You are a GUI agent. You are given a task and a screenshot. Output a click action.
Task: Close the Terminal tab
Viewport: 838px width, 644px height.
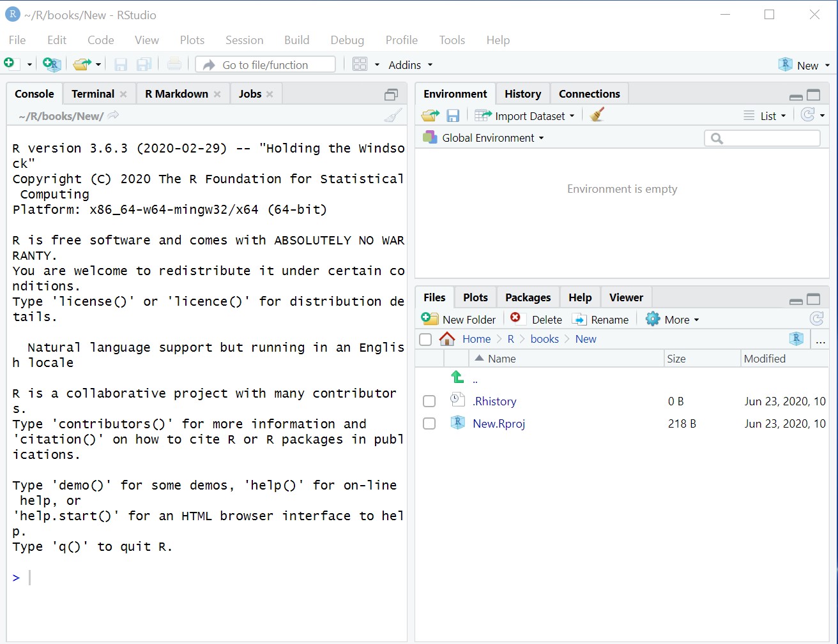123,94
